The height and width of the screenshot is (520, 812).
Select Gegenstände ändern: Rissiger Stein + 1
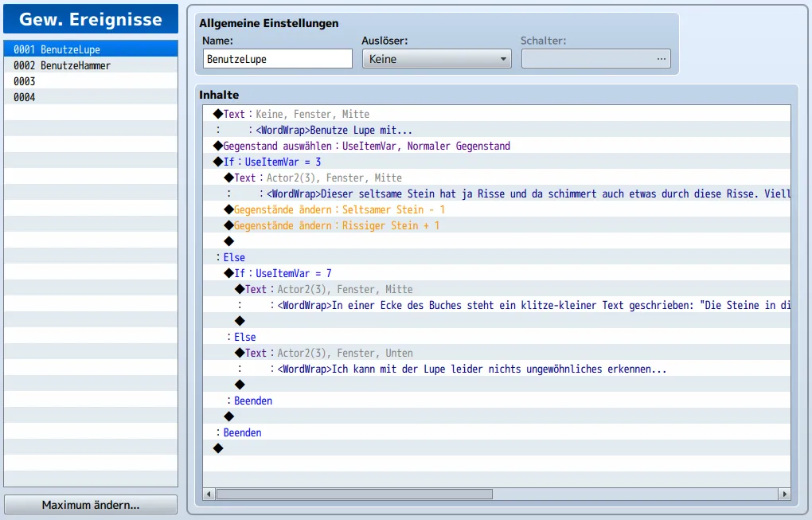pos(497,225)
